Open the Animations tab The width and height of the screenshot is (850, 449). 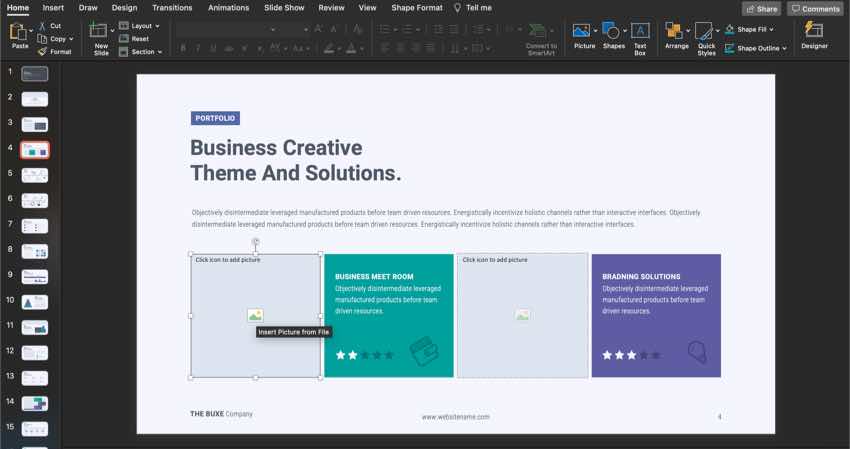(229, 8)
